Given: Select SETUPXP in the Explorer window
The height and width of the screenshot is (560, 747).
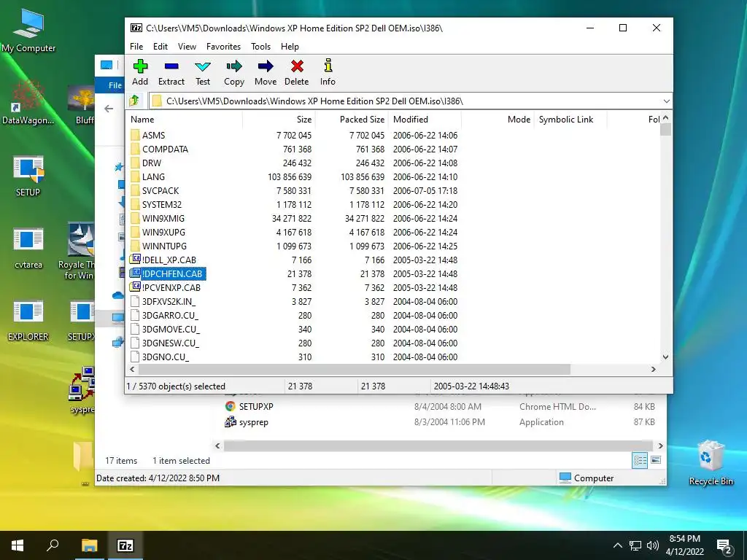Looking at the screenshot, I should tap(256, 406).
